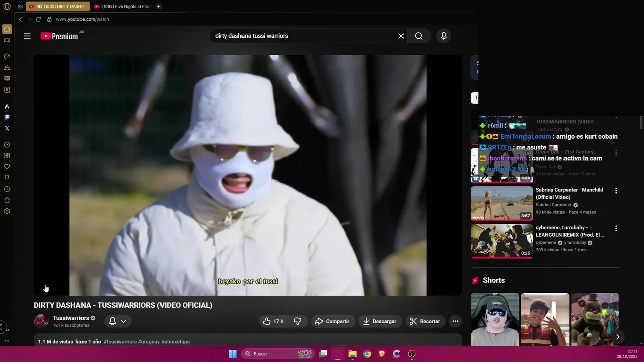Open the Opera GX main menu logo
The width and height of the screenshot is (644, 362).
[x=7, y=7]
